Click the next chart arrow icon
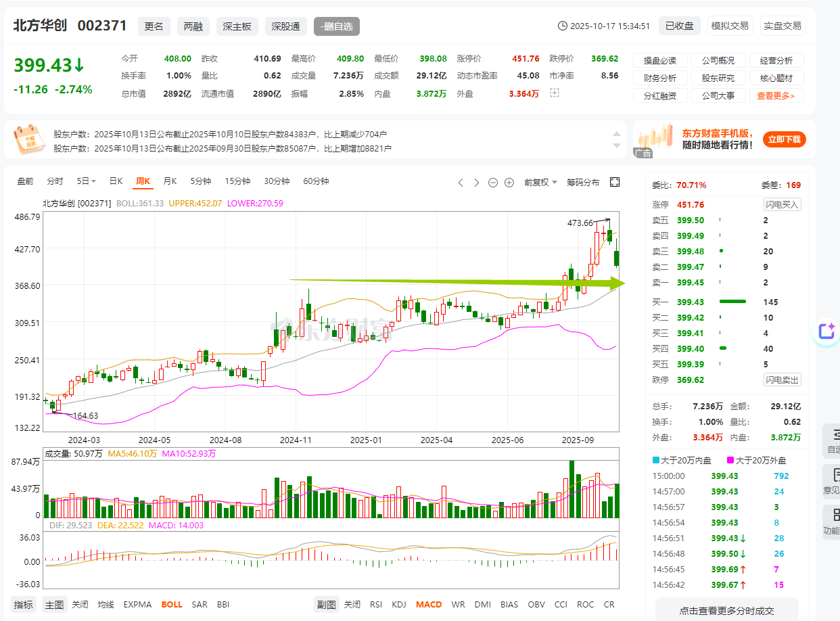This screenshot has width=840, height=621. [477, 183]
